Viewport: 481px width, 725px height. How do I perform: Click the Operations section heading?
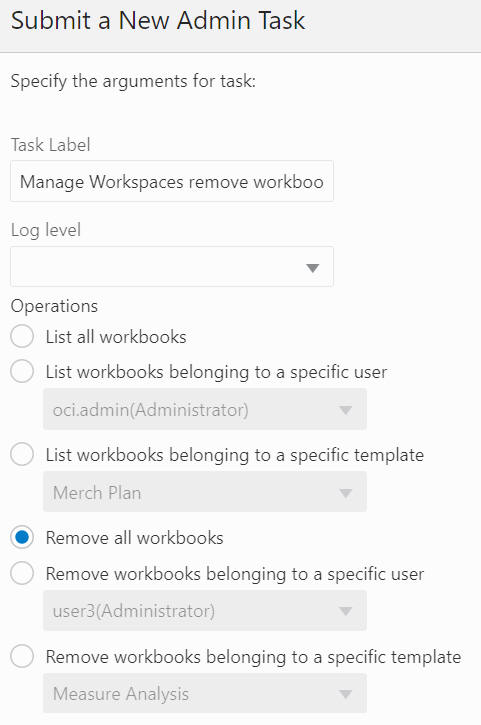click(54, 306)
